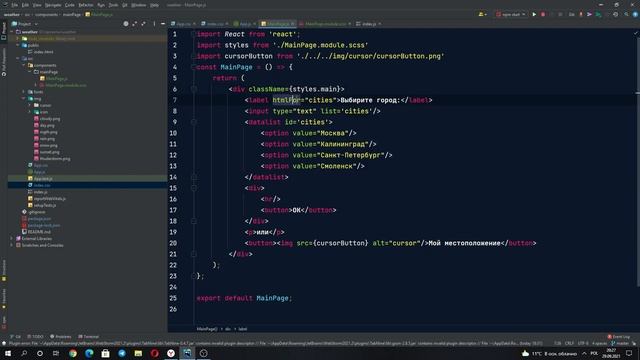The width and height of the screenshot is (640, 360).
Task: Run the npm start configuration
Action: pyautogui.click(x=534, y=14)
